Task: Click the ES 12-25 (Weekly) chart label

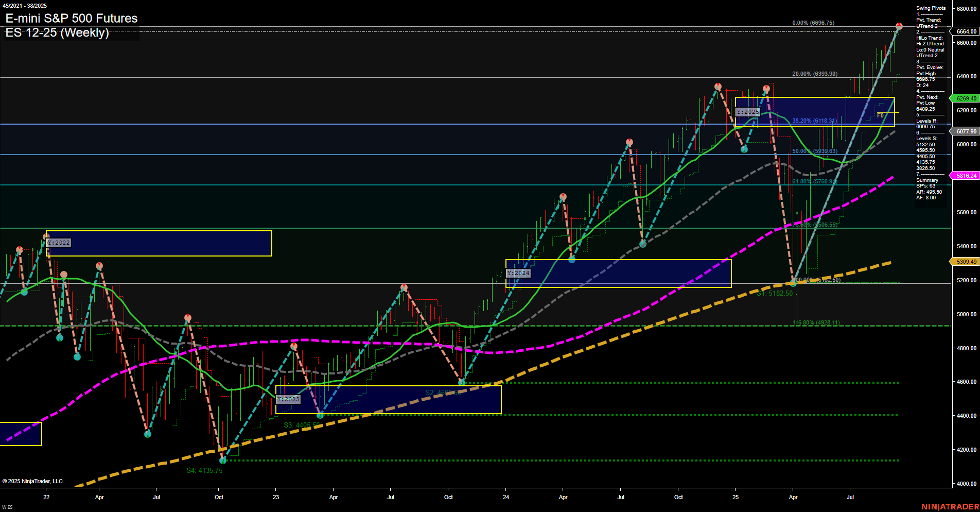Action: (56, 33)
